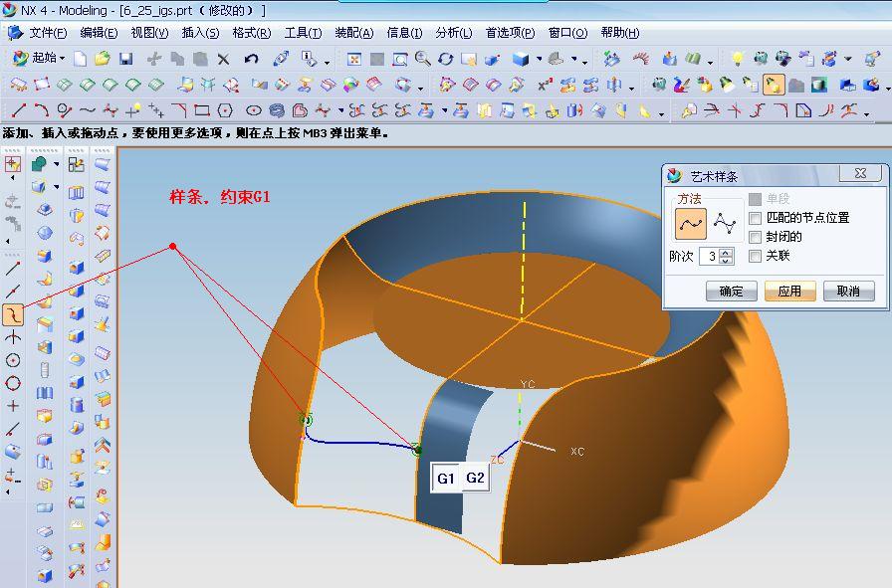Select the Arc tool in curve toolbar
Viewport: 892px width, 588px height.
[x=41, y=109]
